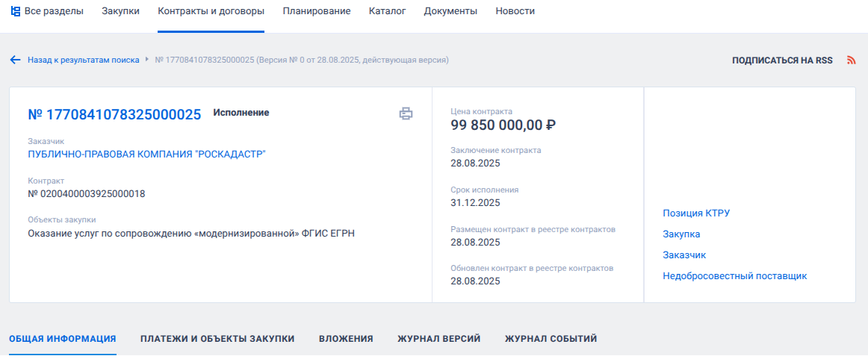Follow the Недобросовестный поставщик link
The height and width of the screenshot is (359, 868).
(734, 276)
